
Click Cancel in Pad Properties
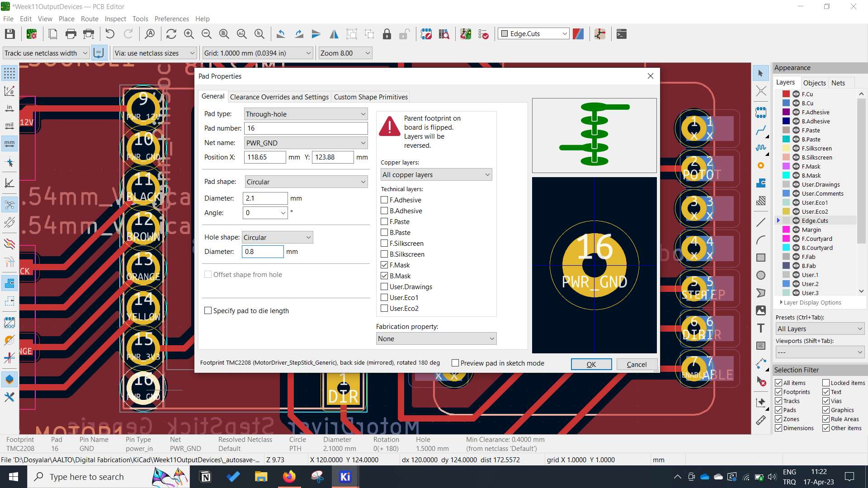(637, 364)
